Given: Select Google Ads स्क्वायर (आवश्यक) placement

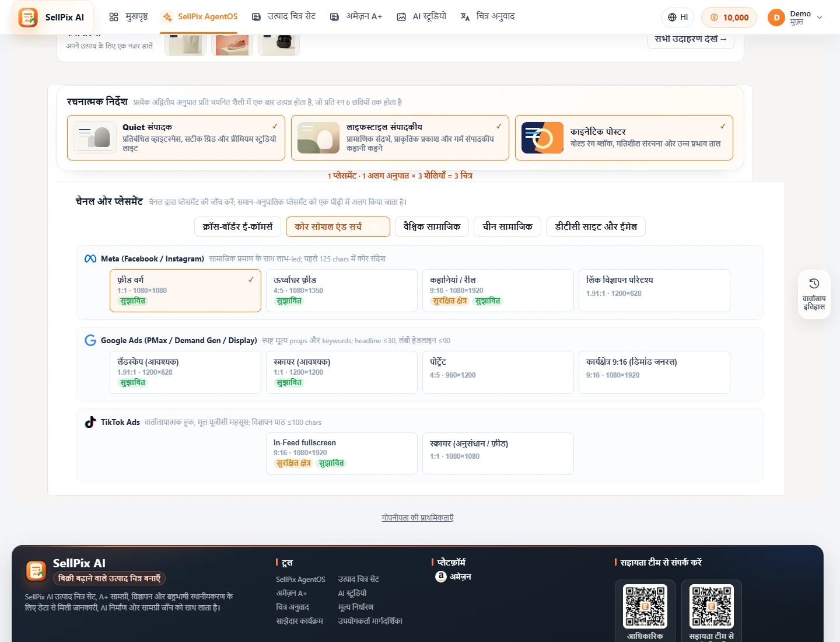Looking at the screenshot, I should [x=342, y=372].
